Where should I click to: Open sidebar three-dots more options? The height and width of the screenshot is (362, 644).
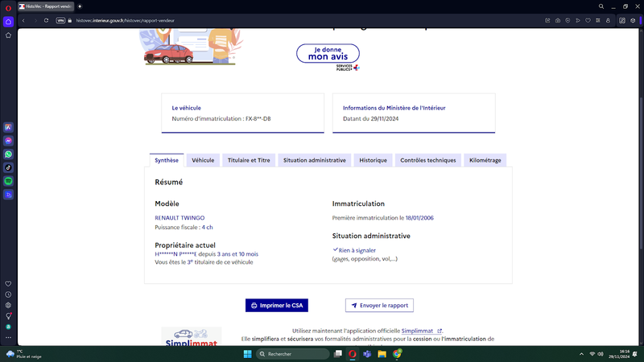(x=8, y=337)
